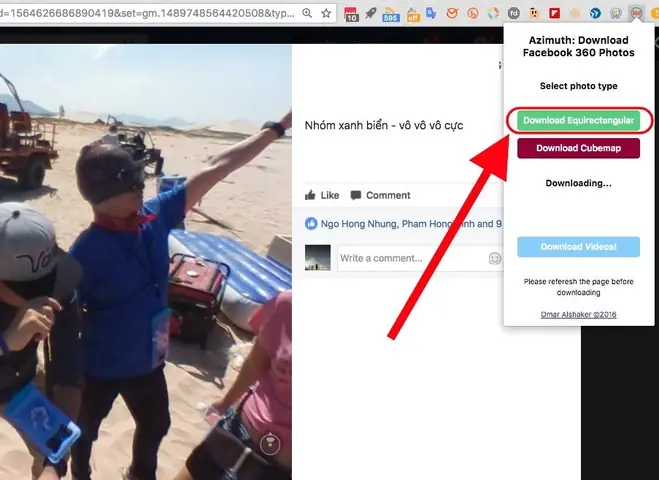The width and height of the screenshot is (659, 480).
Task: Open the Omar Alshaker ©2016 link
Action: point(578,314)
